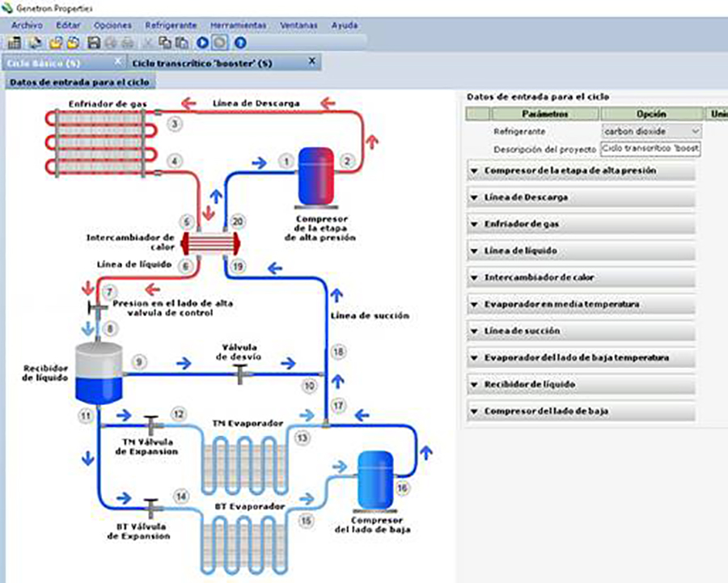Select the Datos de entrada para el ciclo tab
The width and height of the screenshot is (728, 583).
tap(80, 82)
